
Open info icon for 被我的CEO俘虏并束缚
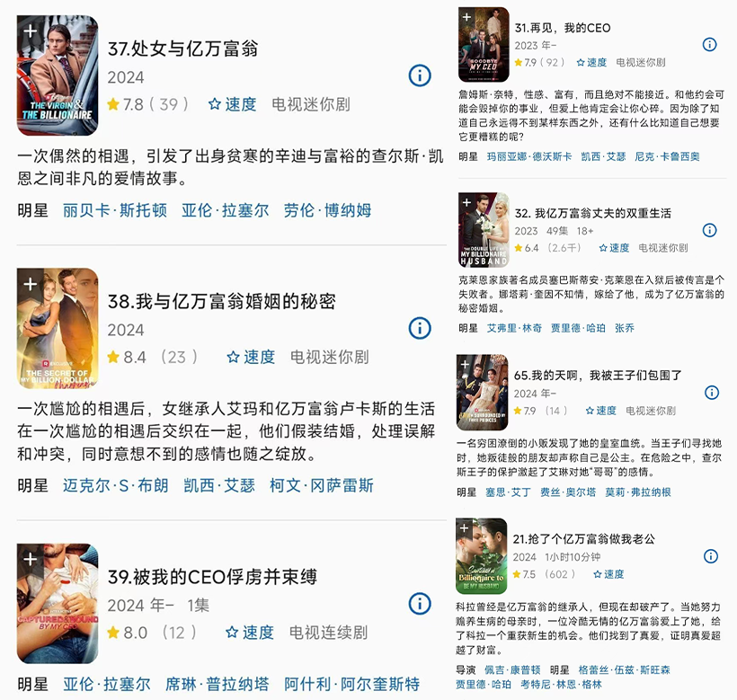pos(419,604)
